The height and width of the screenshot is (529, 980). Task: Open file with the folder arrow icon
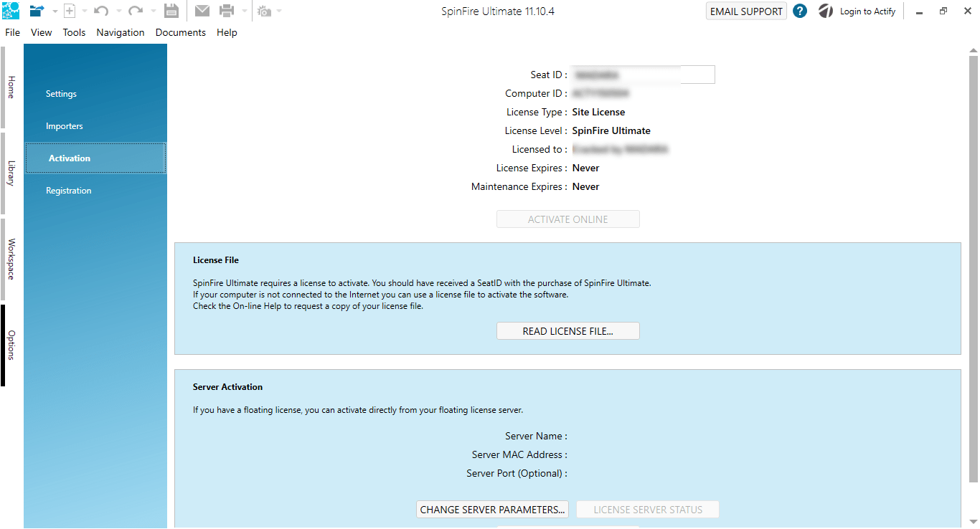click(37, 11)
